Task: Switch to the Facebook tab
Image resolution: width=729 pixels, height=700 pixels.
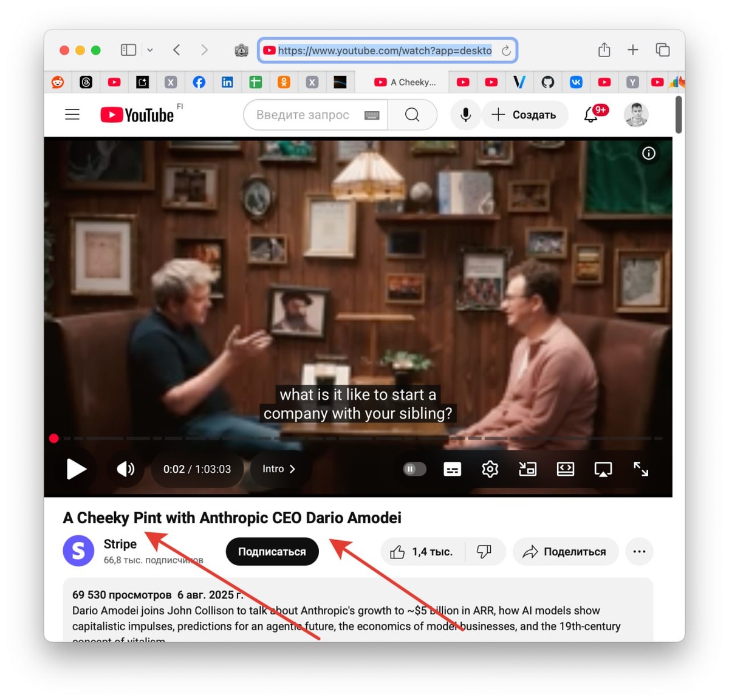Action: 199,82
